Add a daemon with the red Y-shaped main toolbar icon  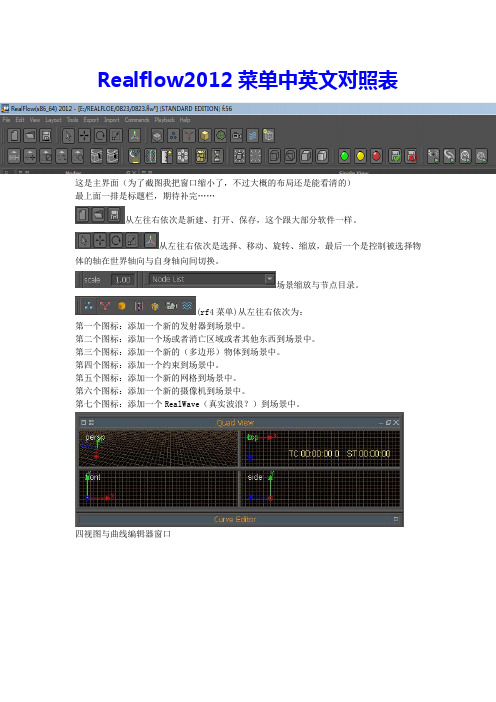(x=189, y=135)
